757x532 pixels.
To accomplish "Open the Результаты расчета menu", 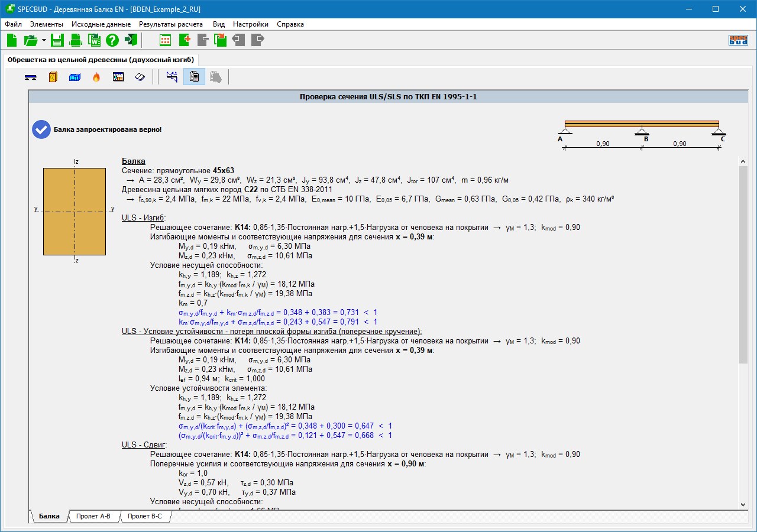I will (171, 24).
